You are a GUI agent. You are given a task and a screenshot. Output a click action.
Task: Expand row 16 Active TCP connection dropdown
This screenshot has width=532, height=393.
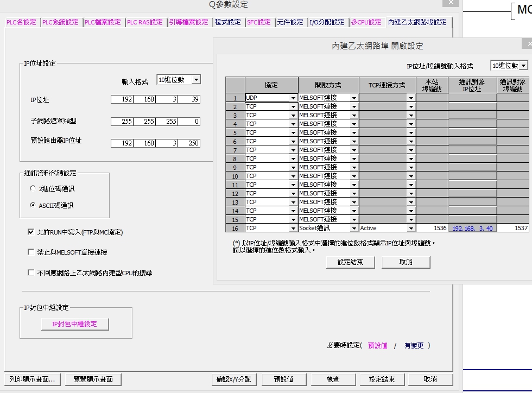411,229
